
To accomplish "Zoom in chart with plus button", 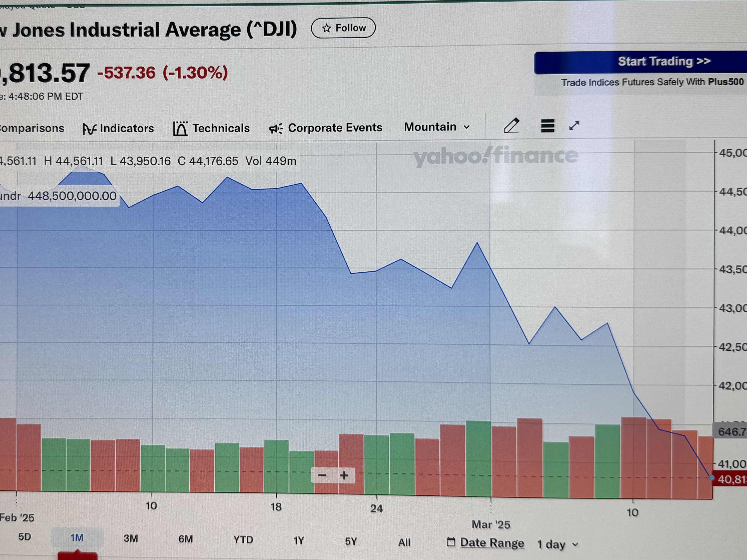I will point(344,475).
